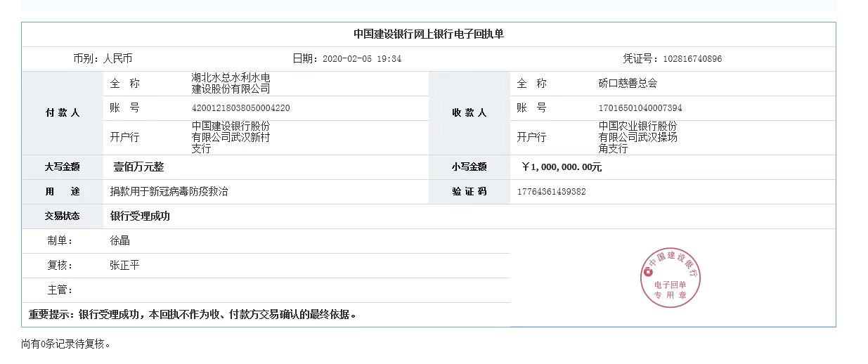Viewport: 868px width, 364px height.
Task: Select payee account number 17016501040007394
Action: click(640, 108)
